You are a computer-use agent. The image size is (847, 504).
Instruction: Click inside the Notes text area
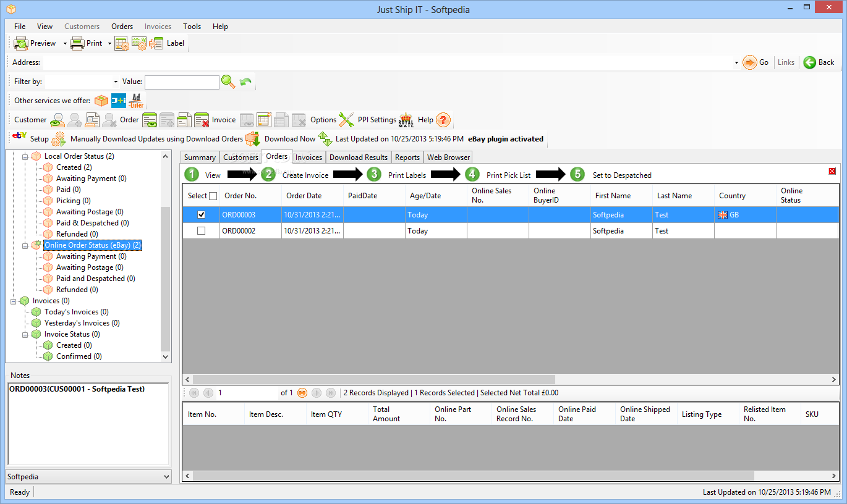click(88, 424)
